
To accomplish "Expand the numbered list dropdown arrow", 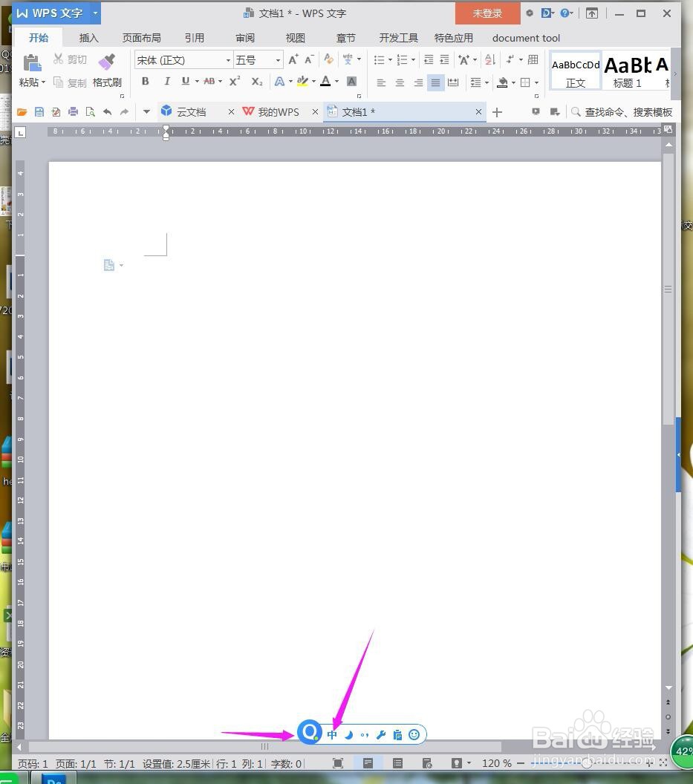I will [413, 60].
